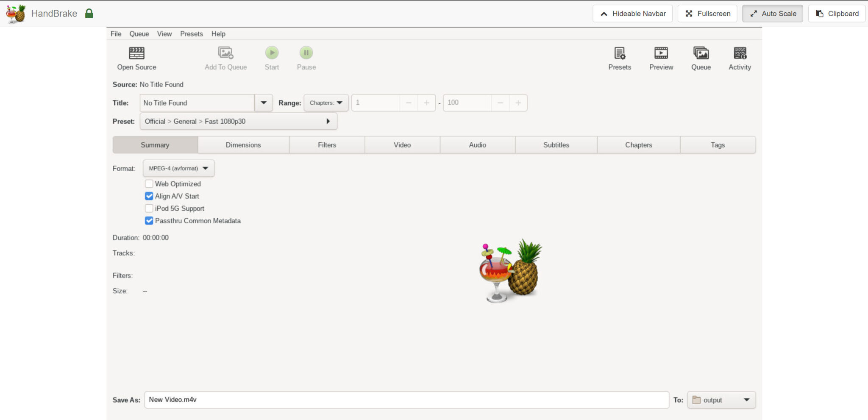Disable Align A/V Start
Image resolution: width=868 pixels, height=420 pixels.
point(149,196)
